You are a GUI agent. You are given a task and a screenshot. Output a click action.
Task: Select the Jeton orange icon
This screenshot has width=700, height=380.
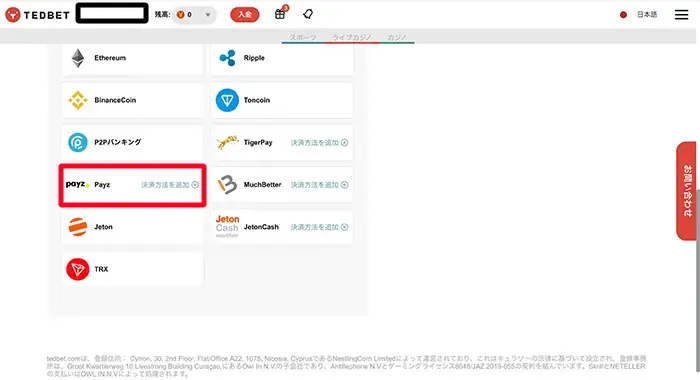coord(78,227)
